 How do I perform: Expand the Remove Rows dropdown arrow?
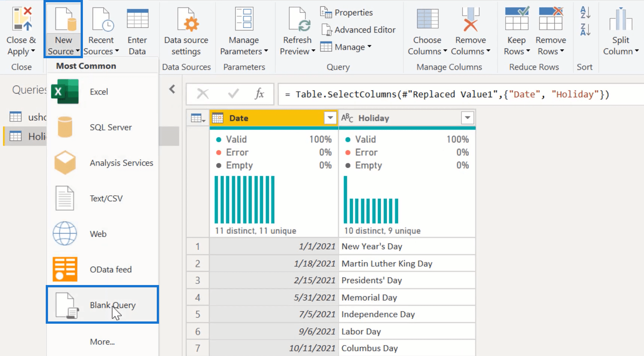point(562,51)
